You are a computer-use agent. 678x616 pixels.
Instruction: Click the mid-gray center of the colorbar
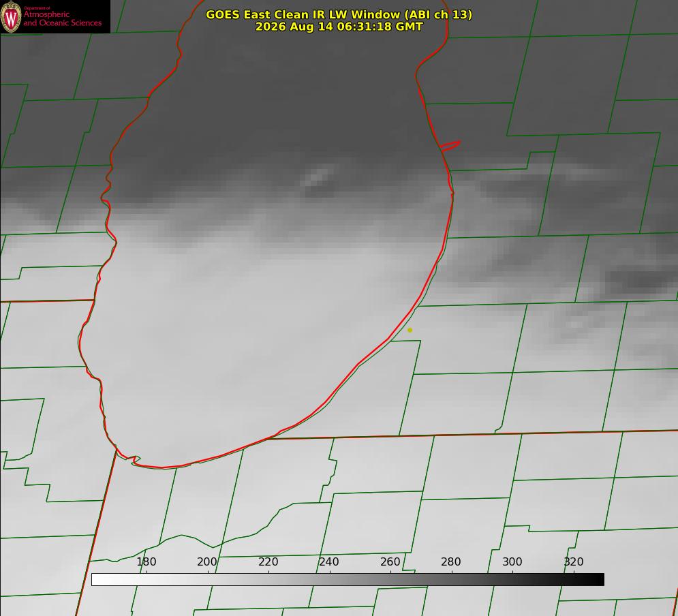348,580
